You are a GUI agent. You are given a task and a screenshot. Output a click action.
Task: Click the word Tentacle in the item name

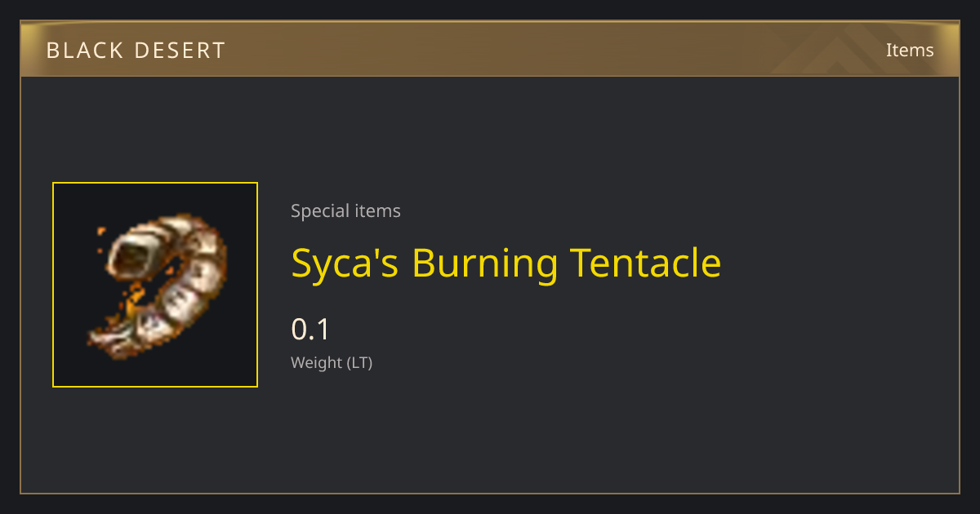click(x=646, y=263)
